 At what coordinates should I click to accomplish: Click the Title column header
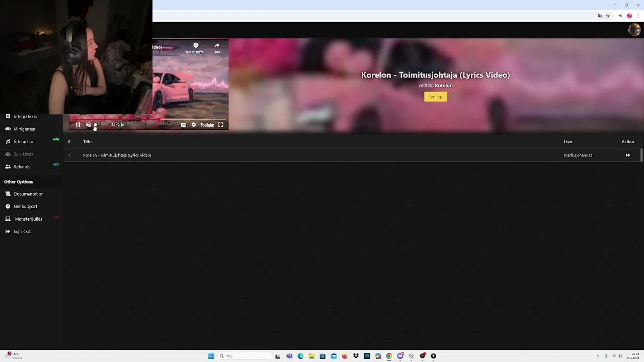pos(87,142)
